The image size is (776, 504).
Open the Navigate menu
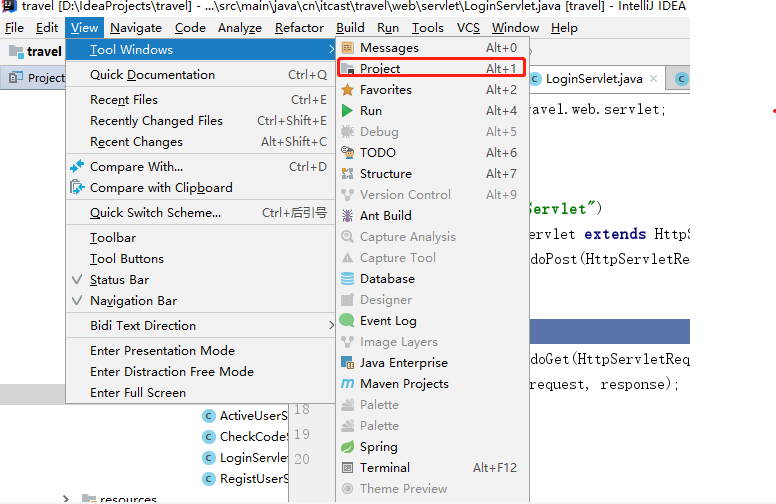click(x=136, y=28)
